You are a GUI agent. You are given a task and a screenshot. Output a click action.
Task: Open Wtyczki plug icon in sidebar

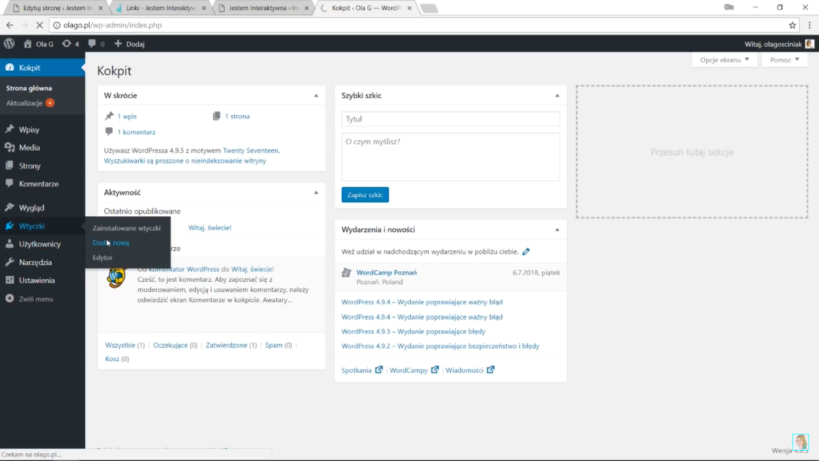point(9,226)
